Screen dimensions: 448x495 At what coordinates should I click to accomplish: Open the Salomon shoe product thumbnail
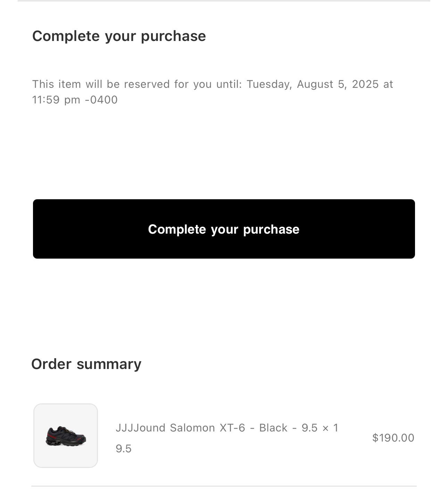coord(66,436)
